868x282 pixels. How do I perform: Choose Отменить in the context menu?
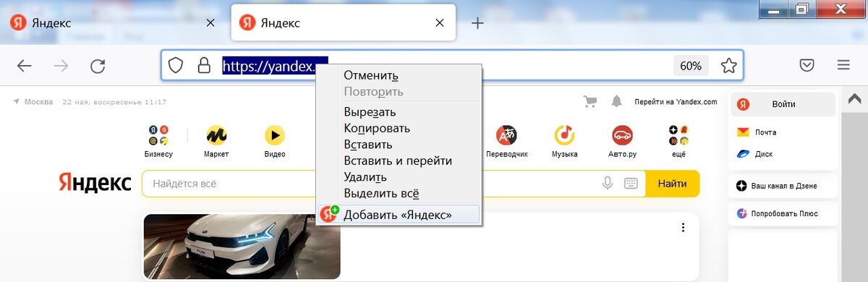[x=399, y=75]
